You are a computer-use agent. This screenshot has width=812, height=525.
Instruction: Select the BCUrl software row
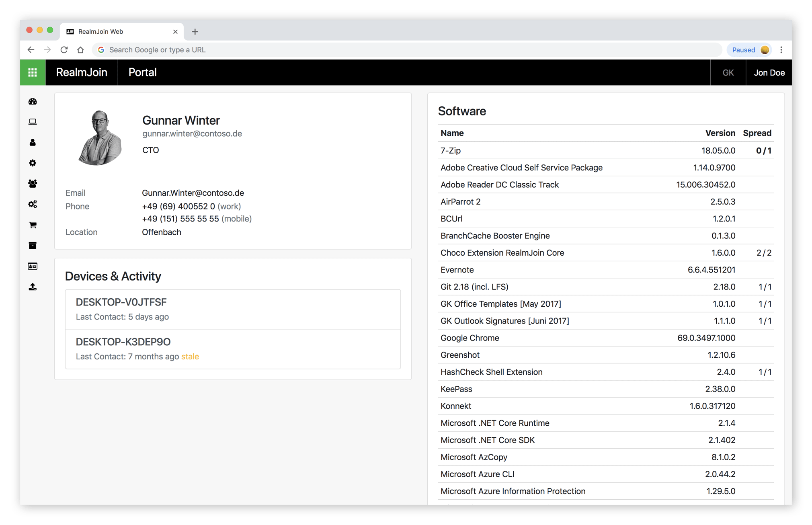click(606, 219)
